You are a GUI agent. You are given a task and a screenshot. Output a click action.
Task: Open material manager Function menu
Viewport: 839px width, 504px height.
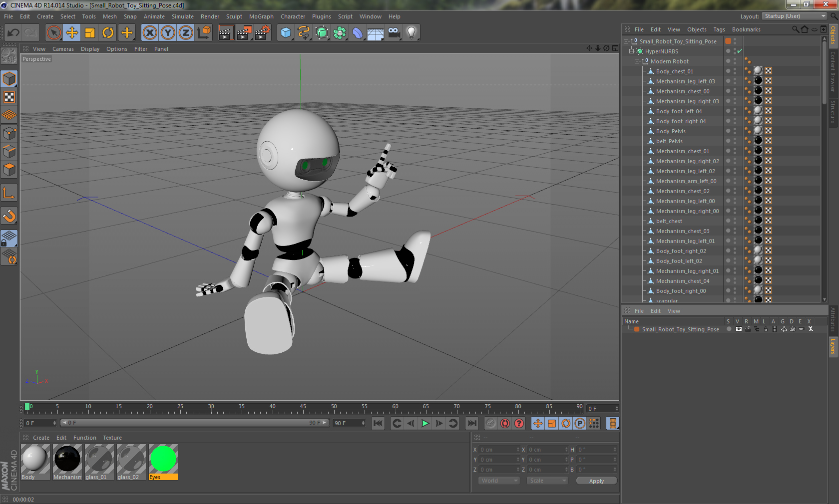point(84,438)
